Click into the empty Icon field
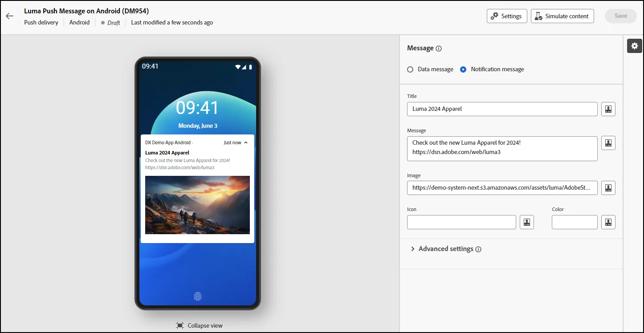Screen dimensions: 644x333 click(461, 222)
